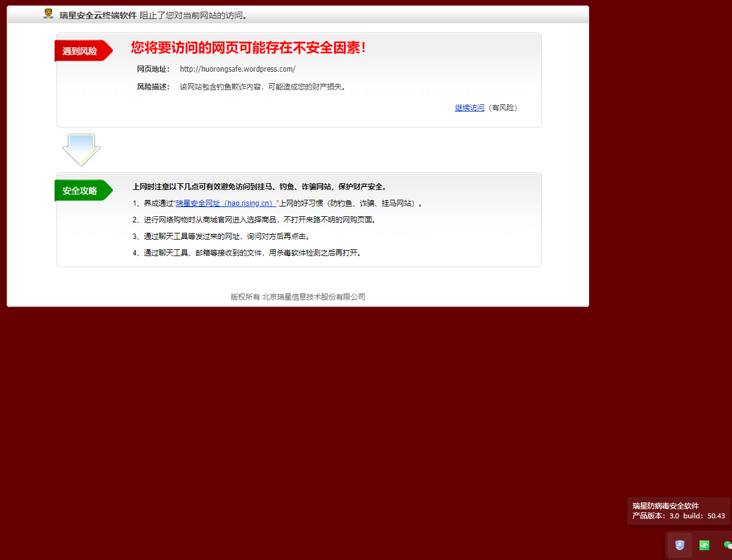Click the 风险描述 phishing description sentence

tap(264, 87)
